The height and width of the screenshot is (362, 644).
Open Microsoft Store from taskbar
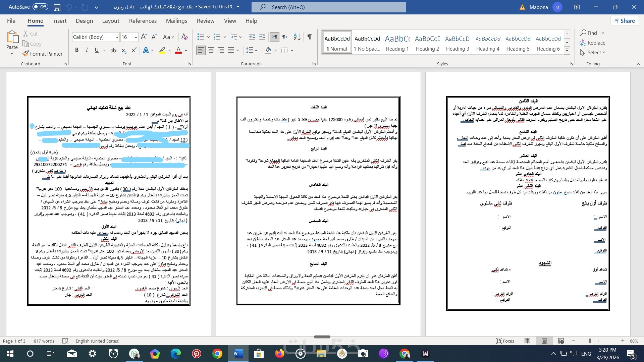[259, 354]
